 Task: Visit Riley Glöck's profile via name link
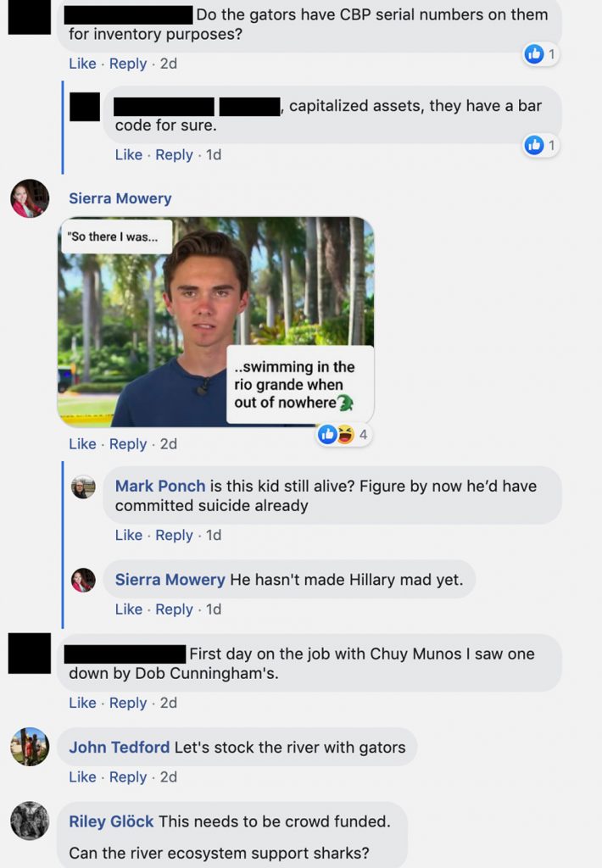pos(111,821)
